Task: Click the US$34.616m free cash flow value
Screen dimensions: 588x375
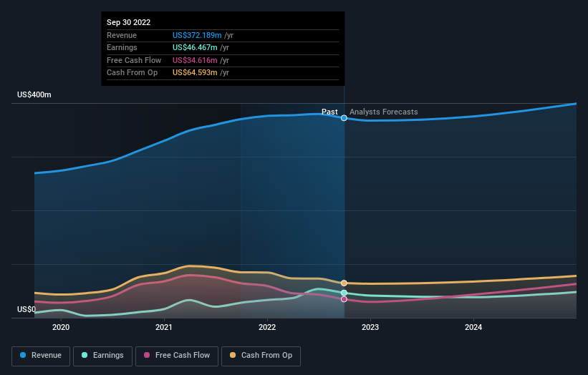Action: [195, 60]
